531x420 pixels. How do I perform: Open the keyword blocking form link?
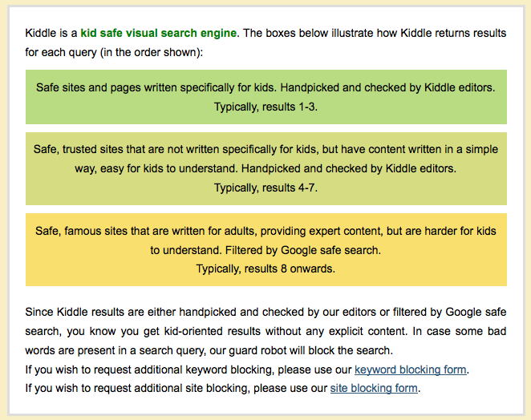(x=411, y=370)
